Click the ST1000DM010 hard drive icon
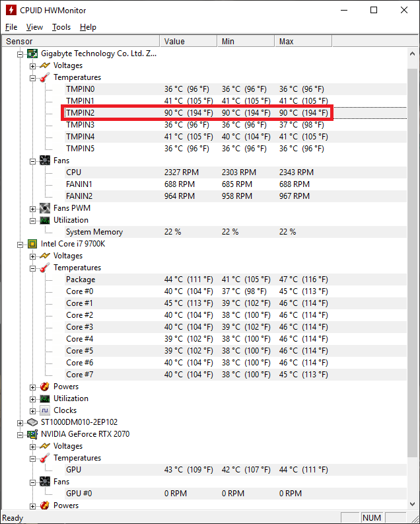This screenshot has height=524, width=420. pyautogui.click(x=32, y=422)
